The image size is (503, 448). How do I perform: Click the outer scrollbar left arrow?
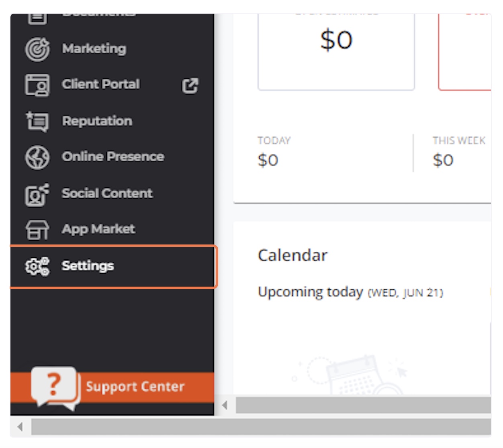pos(20,427)
